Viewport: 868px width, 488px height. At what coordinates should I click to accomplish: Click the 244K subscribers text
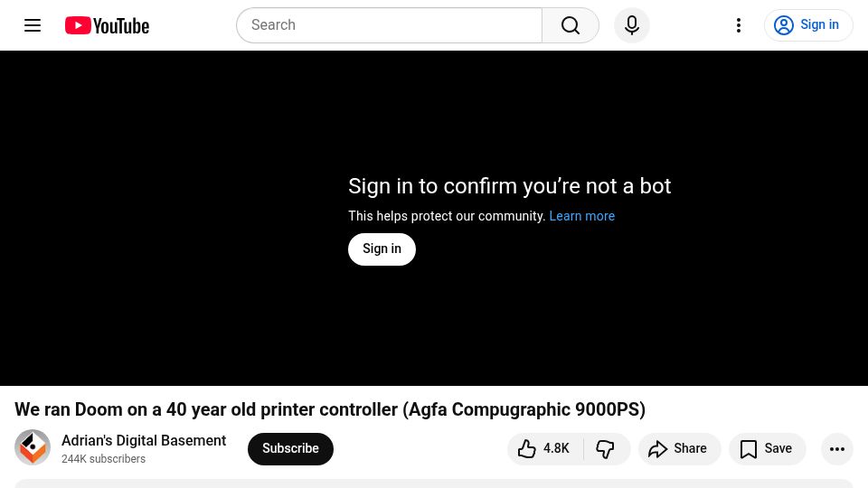103,459
